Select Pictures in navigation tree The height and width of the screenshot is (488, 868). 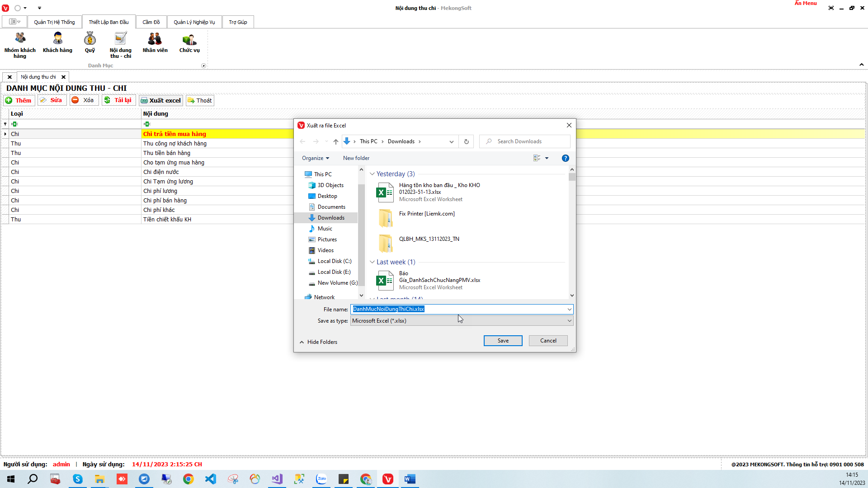[327, 239]
